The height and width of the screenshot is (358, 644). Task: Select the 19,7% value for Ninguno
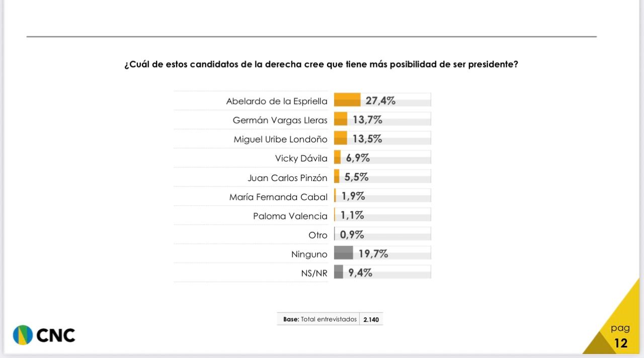pyautogui.click(x=373, y=254)
